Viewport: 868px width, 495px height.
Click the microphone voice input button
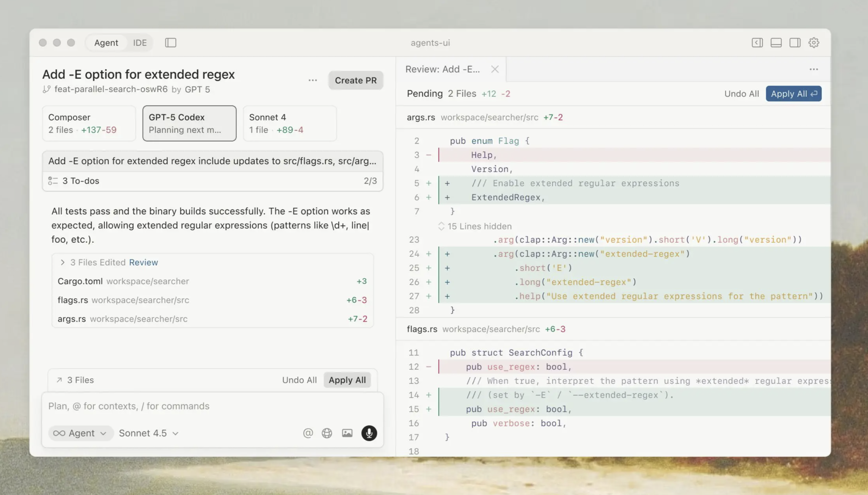coord(369,433)
